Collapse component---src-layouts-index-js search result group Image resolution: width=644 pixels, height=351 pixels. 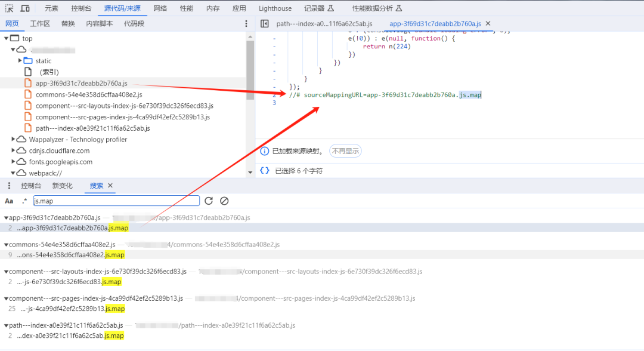(x=6, y=272)
